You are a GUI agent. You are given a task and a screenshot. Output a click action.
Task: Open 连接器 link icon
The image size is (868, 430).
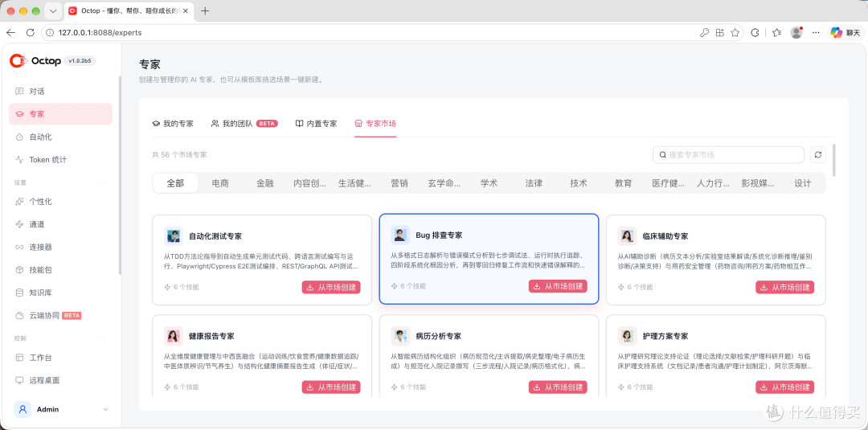pos(19,247)
